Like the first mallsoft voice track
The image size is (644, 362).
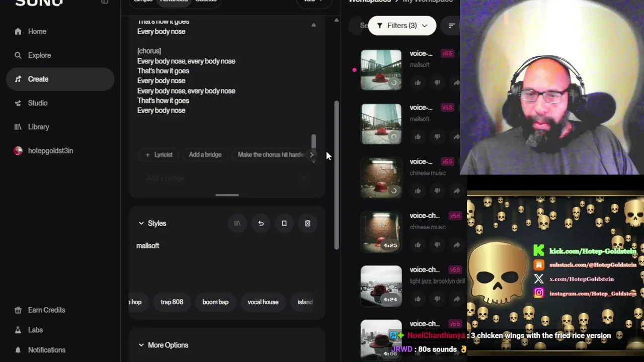[x=418, y=82]
